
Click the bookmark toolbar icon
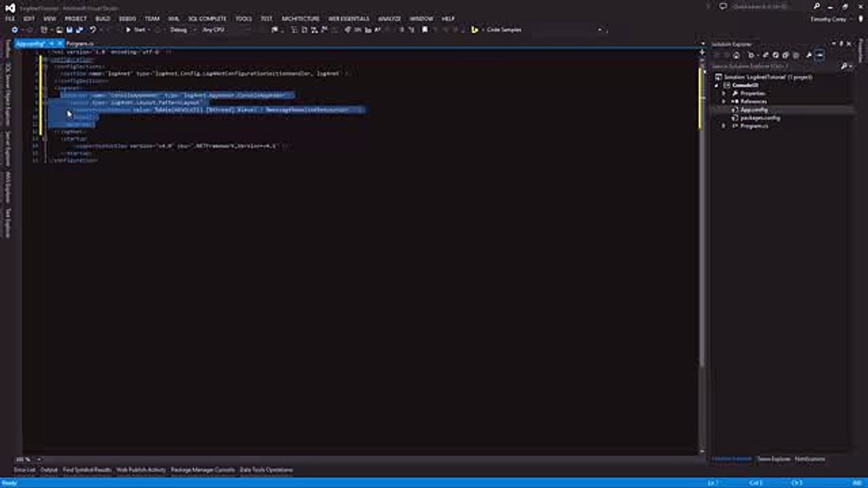click(425, 30)
